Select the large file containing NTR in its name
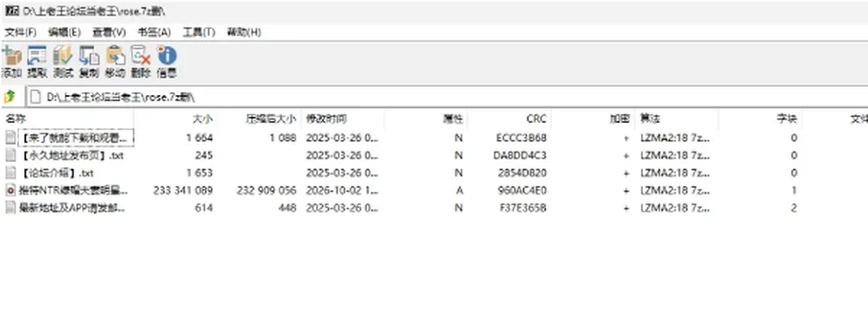 coord(73,191)
